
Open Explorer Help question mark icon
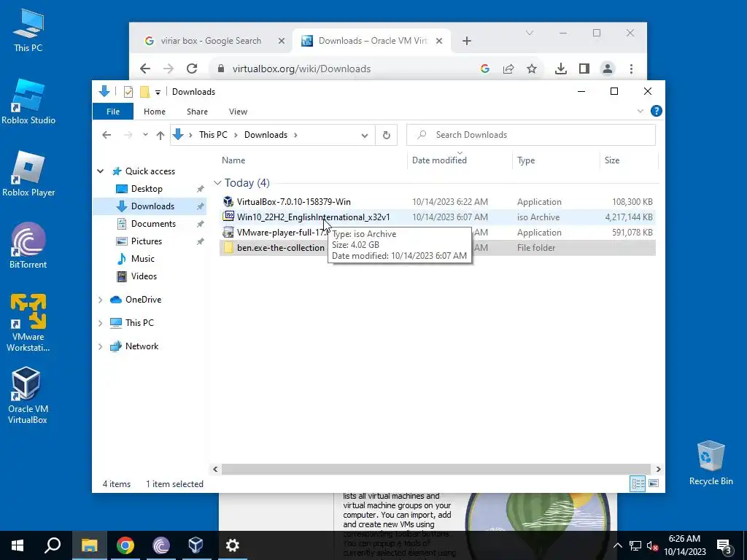656,111
